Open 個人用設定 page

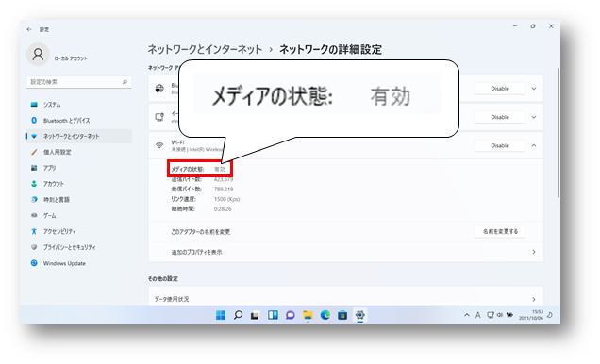pyautogui.click(x=79, y=152)
